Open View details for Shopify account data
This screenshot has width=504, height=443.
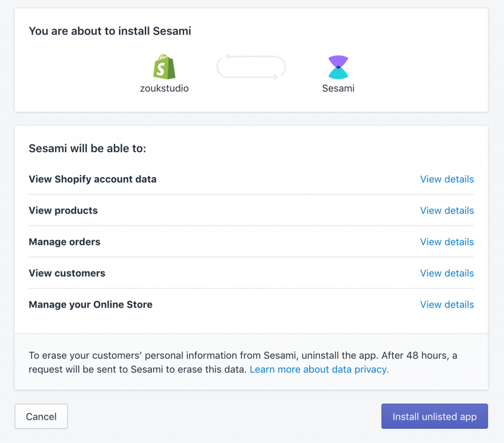coord(446,179)
